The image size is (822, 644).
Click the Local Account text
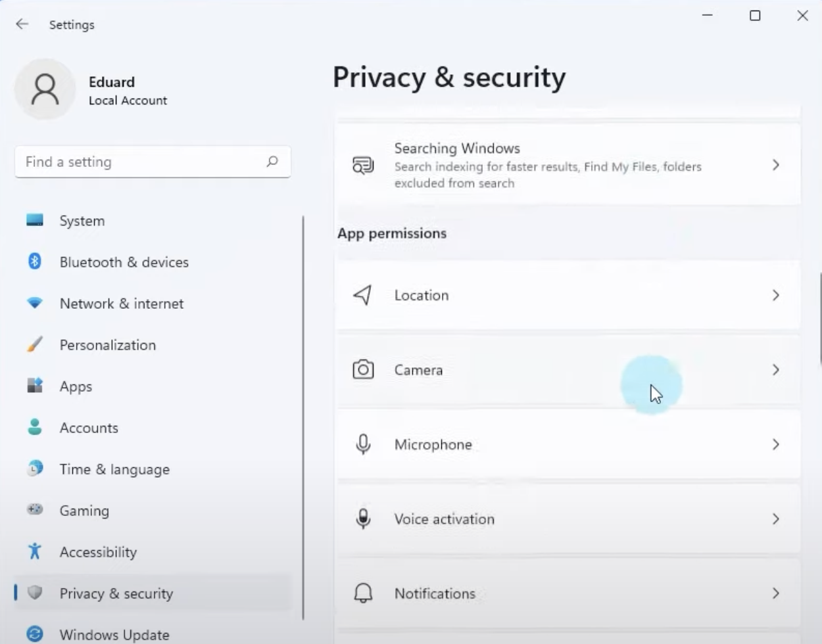pyautogui.click(x=128, y=101)
